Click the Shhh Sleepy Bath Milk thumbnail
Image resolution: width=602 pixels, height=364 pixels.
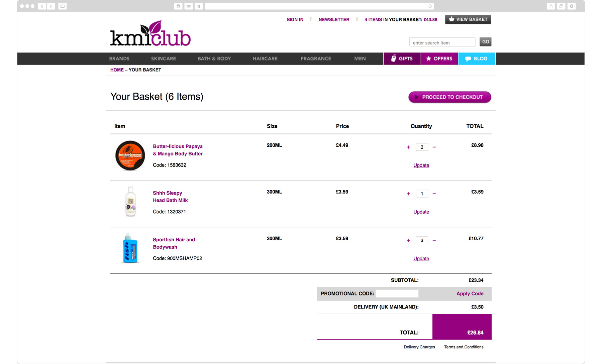pos(131,202)
